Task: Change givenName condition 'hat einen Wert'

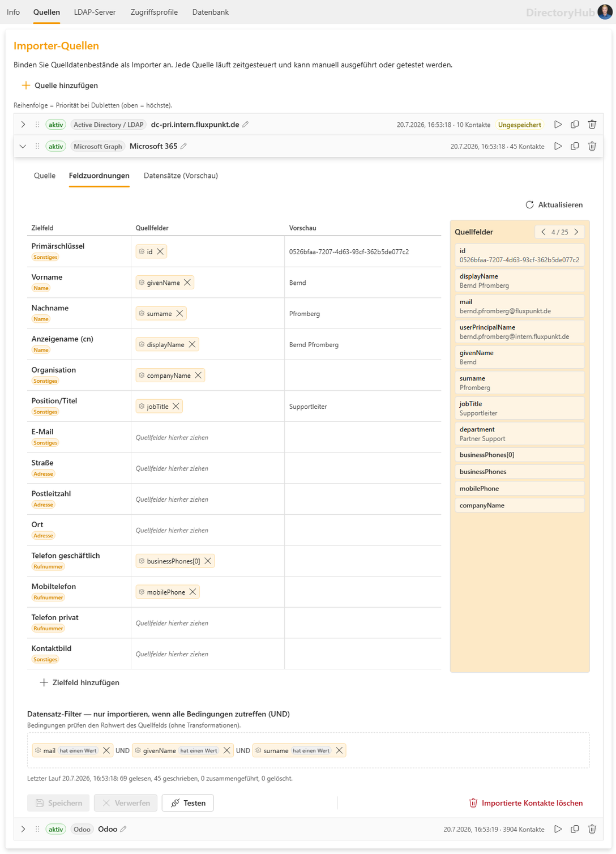Action: 199,750
